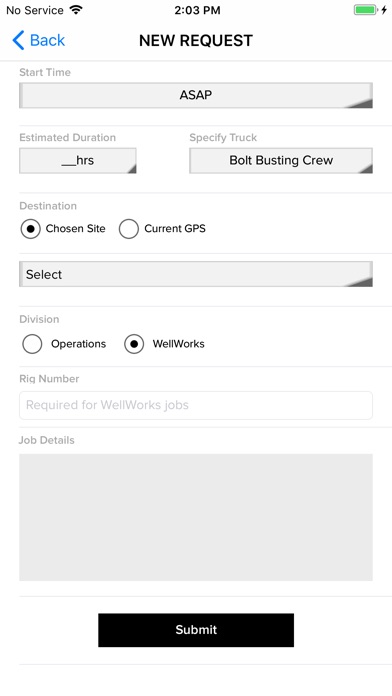
Task: Select the Chosen Site radio button
Action: pos(31,229)
